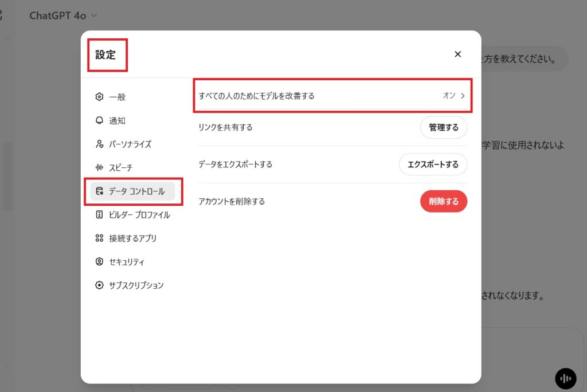Click the apps grid icon for 接続するアプリ
The height and width of the screenshot is (392, 587).
(x=99, y=238)
